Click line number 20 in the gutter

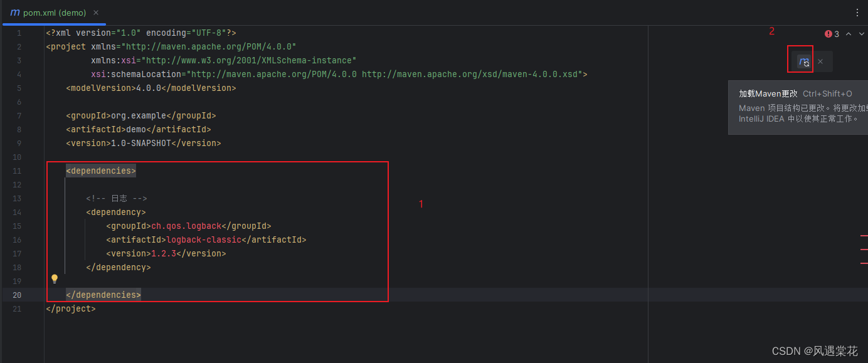[17, 295]
